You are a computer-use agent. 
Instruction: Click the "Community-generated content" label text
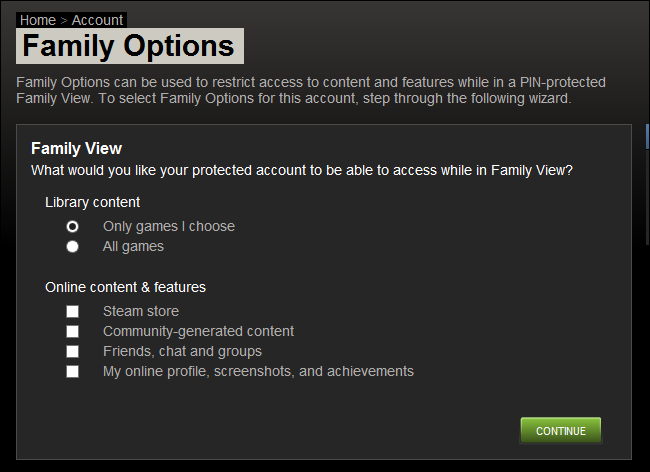coord(198,332)
